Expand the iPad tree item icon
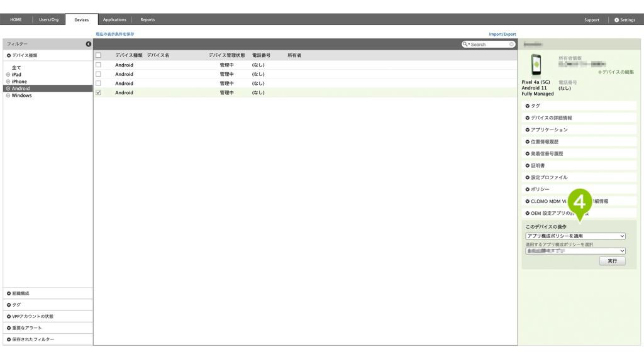 tap(8, 75)
